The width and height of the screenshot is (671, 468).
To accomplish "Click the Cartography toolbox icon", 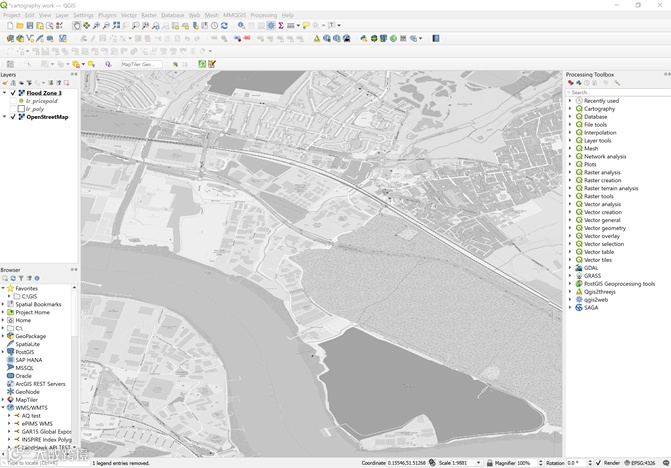I will click(579, 109).
